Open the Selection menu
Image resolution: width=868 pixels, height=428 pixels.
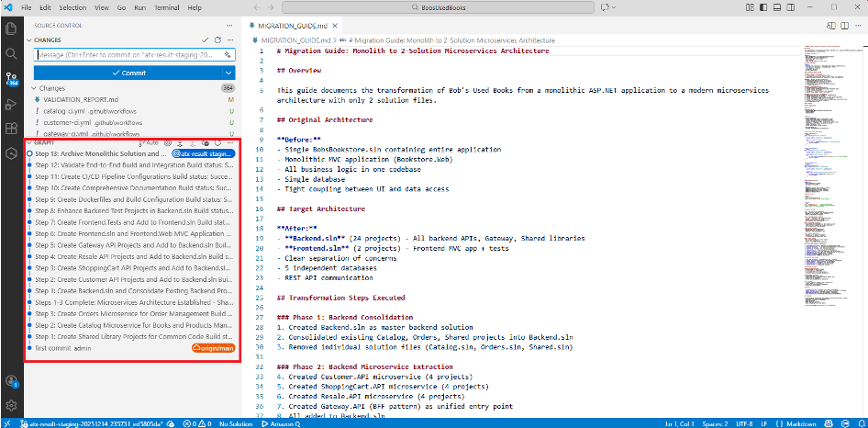point(72,7)
